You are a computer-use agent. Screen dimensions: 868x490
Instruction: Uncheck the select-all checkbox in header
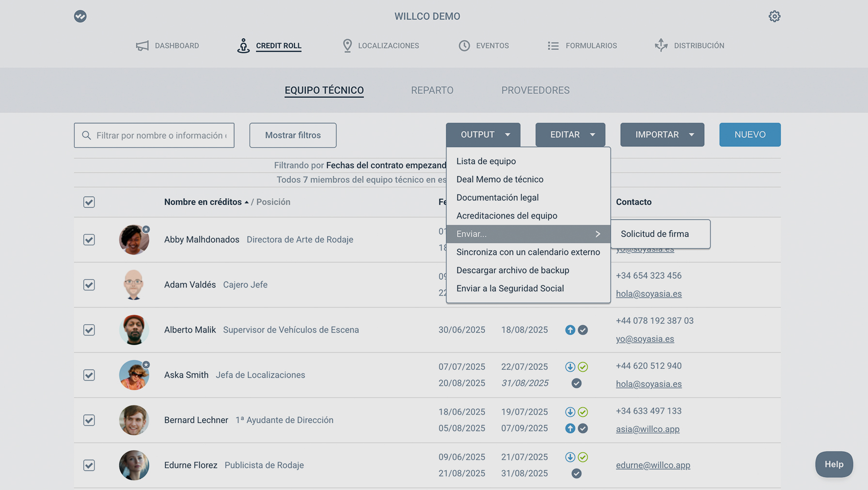coord(89,202)
